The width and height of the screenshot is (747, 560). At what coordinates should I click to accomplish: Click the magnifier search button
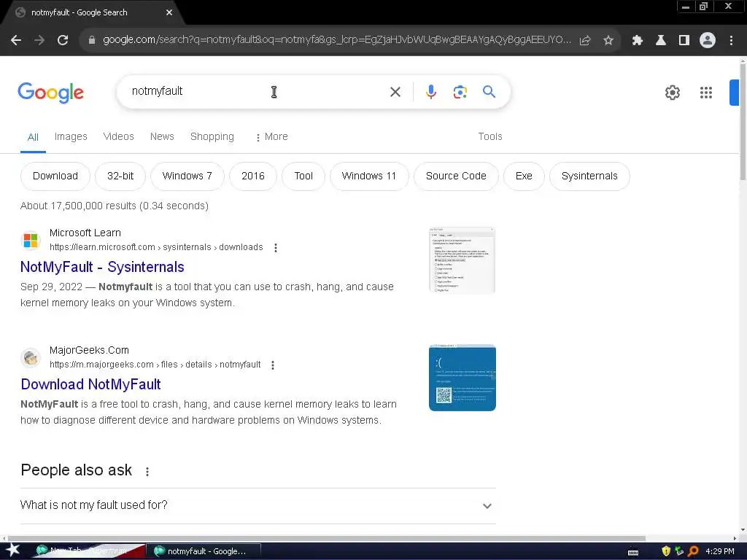pos(489,91)
